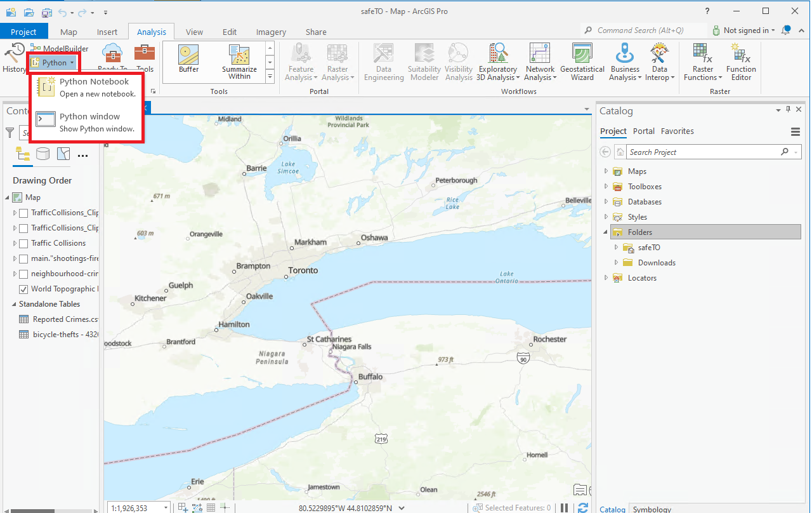
Task: Choose Python window from dropdown menu
Action: coord(87,123)
